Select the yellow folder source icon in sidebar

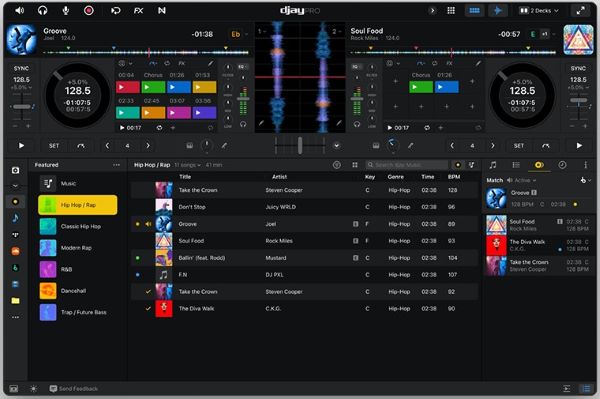tap(15, 301)
